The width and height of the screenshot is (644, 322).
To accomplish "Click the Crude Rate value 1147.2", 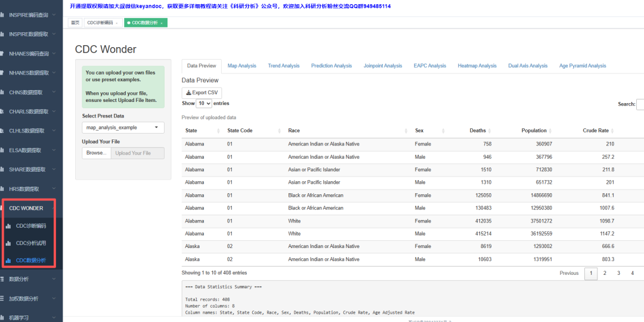I will pos(606,234).
